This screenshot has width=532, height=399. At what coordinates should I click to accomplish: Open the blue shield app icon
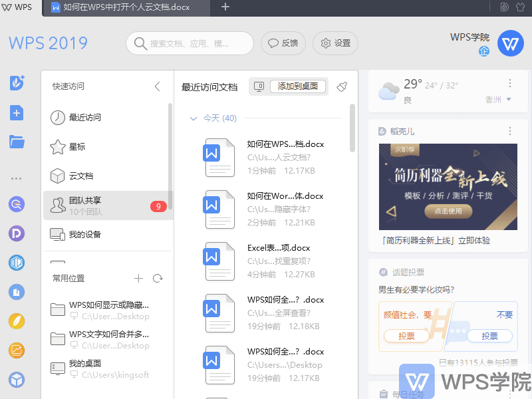click(17, 263)
